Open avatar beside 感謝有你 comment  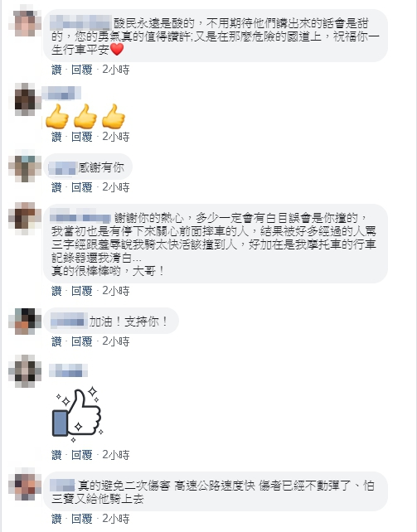(25, 167)
